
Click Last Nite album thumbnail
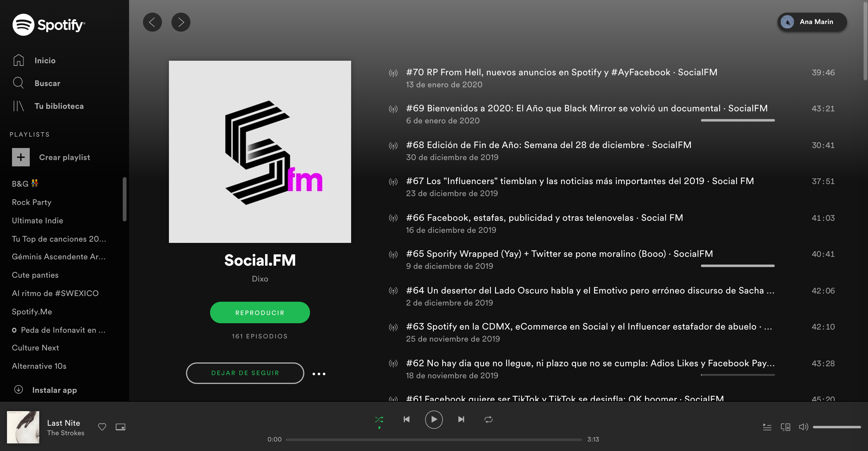coord(23,427)
